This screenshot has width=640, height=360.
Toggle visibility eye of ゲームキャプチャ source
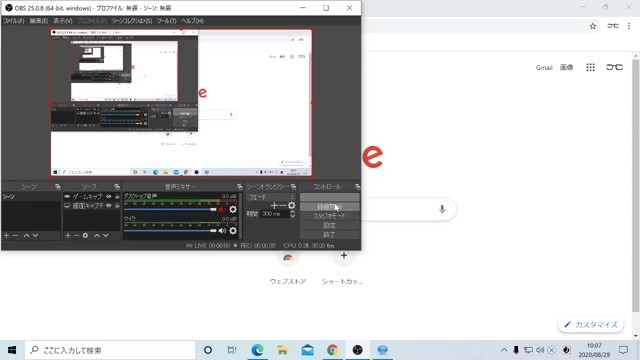109,197
